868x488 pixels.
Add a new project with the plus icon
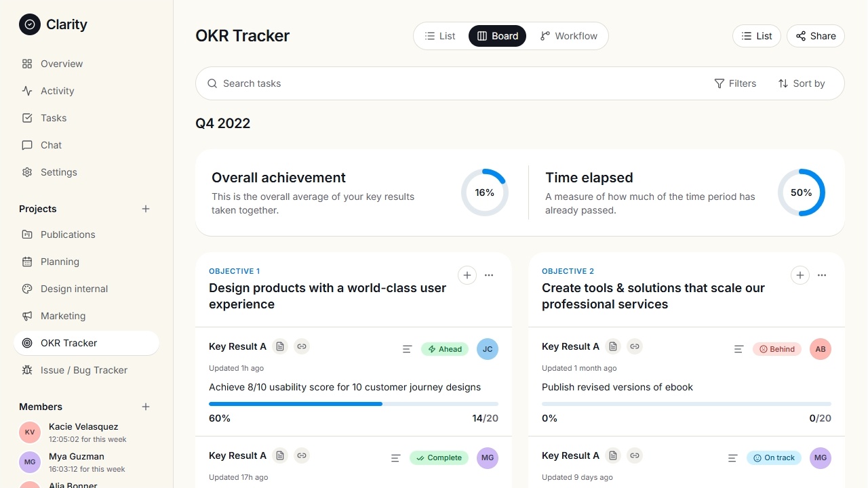(x=146, y=209)
